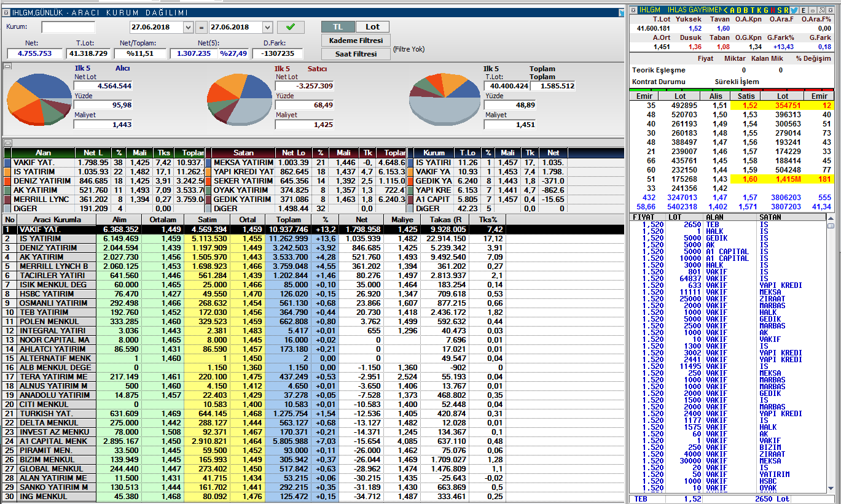This screenshot has width=841, height=504.
Task: Click the yellow 'R' letter icon in IHLGM title bar
Action: tap(786, 10)
